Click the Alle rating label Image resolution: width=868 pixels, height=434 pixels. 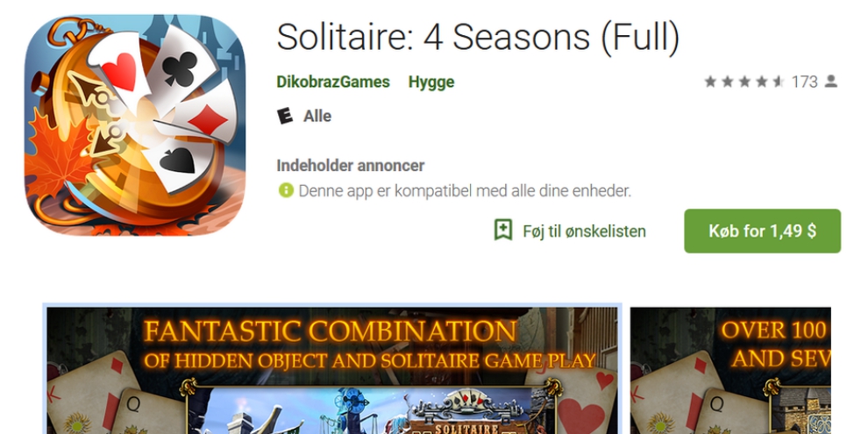[317, 117]
